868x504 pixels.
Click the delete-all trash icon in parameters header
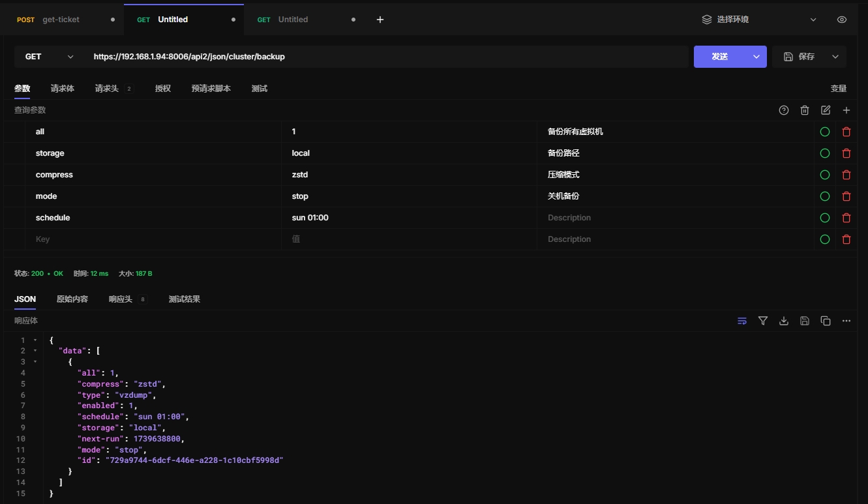point(805,110)
